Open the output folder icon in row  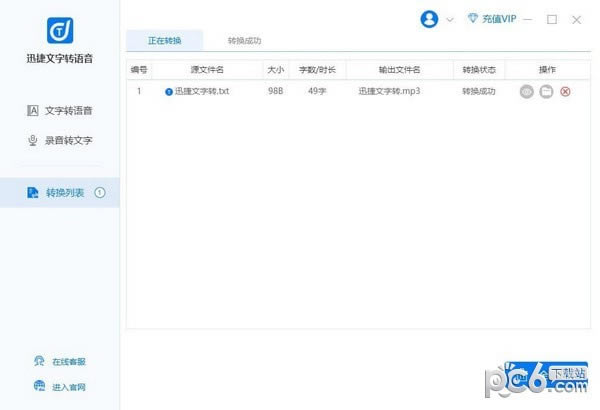pyautogui.click(x=546, y=91)
